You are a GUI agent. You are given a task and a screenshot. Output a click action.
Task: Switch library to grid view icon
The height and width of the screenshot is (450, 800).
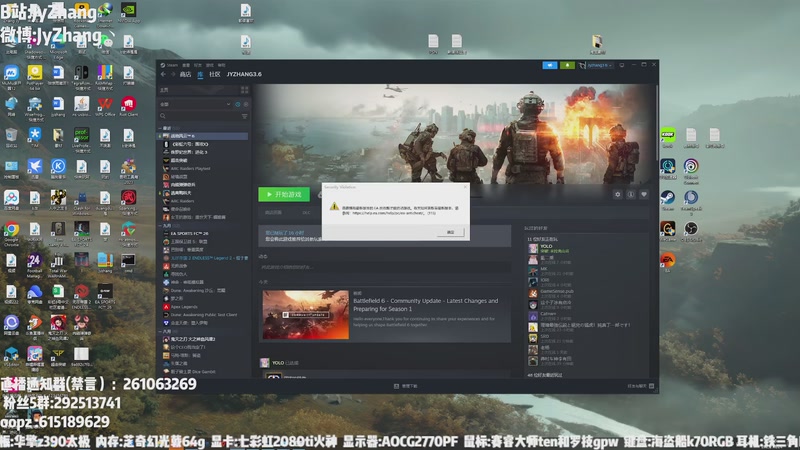(244, 90)
